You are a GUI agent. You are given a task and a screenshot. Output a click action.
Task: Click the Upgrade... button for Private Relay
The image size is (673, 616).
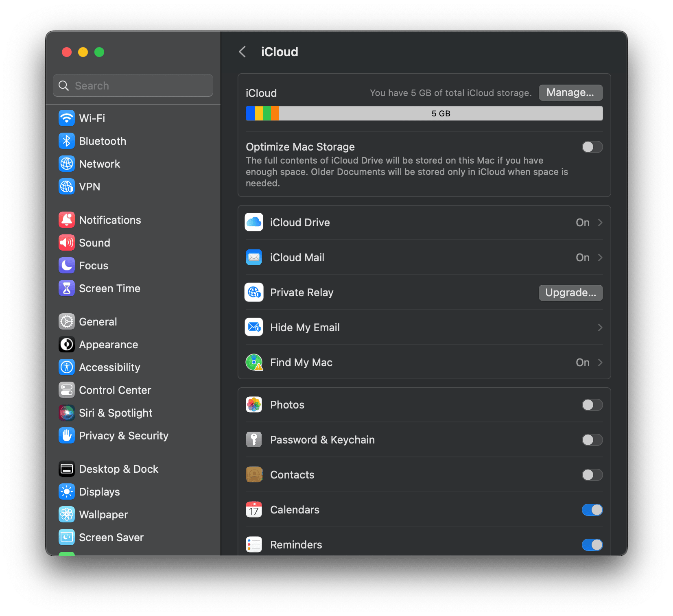[x=570, y=293]
